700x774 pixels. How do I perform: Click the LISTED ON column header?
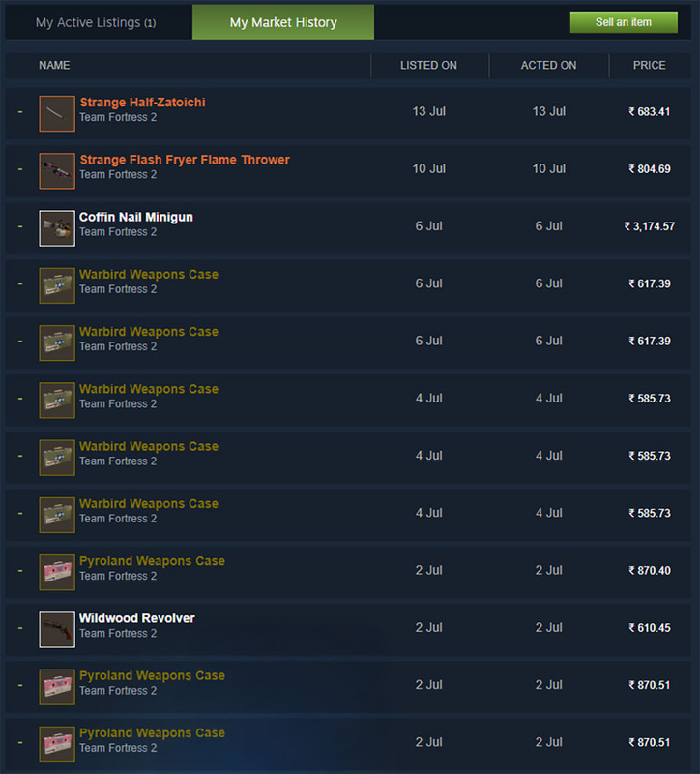428,65
